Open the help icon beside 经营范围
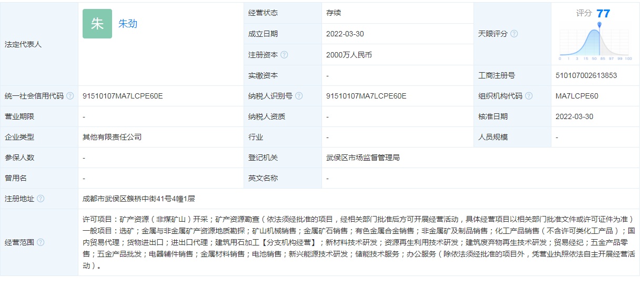644x285 pixels. coord(41,242)
